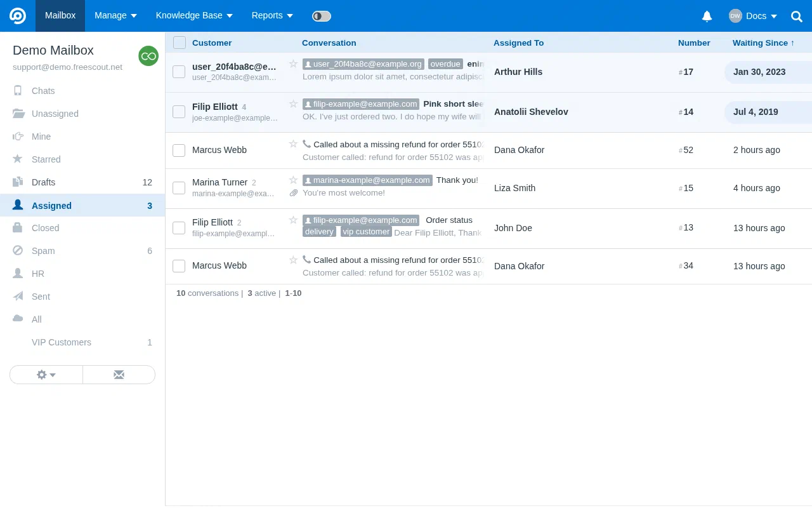Click the new conversation envelope button

point(119,375)
